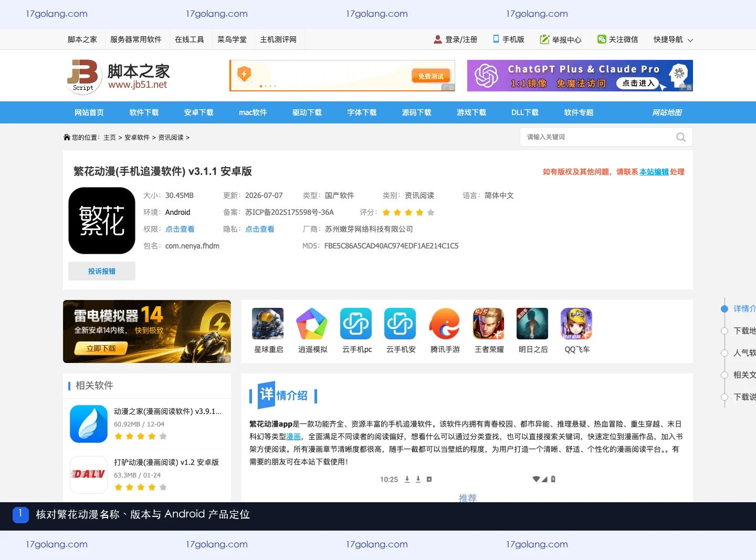
Task: Click 打驴动漫 DALV app icon
Action: (x=89, y=474)
